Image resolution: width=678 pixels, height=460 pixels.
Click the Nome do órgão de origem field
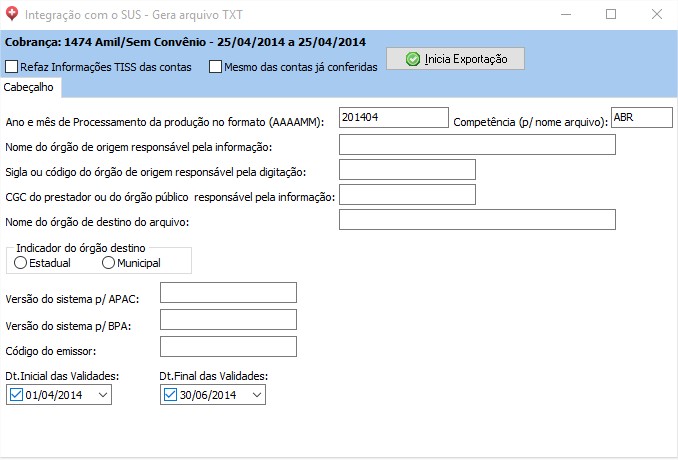[x=476, y=145]
